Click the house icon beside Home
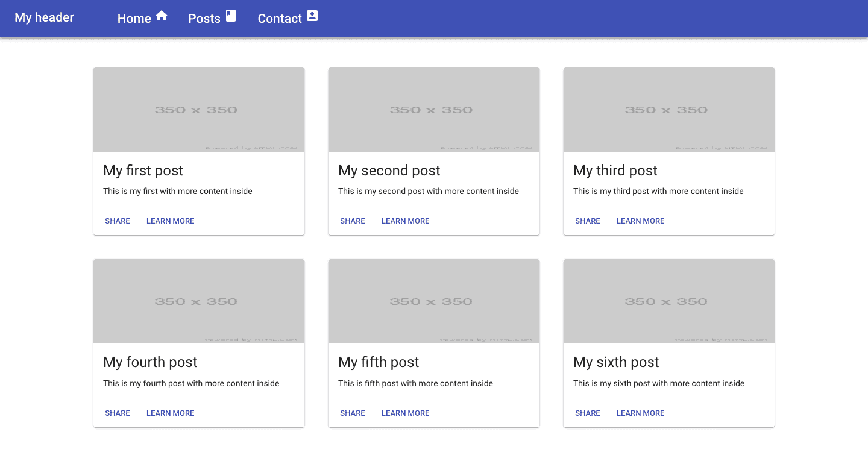 point(162,16)
